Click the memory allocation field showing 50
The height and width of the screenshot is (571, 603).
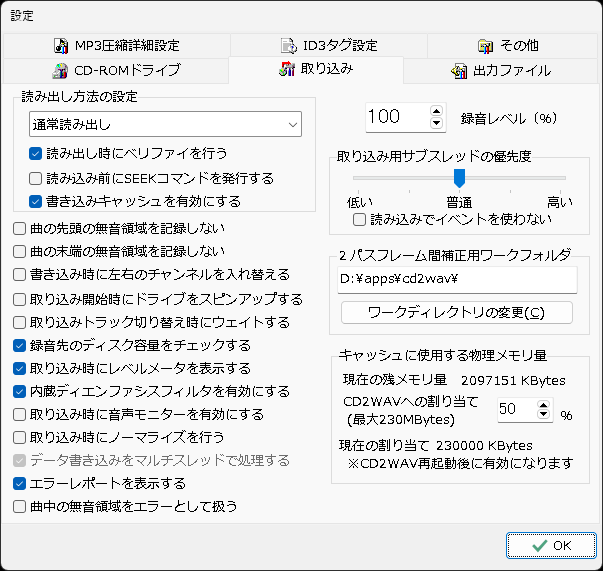click(517, 409)
